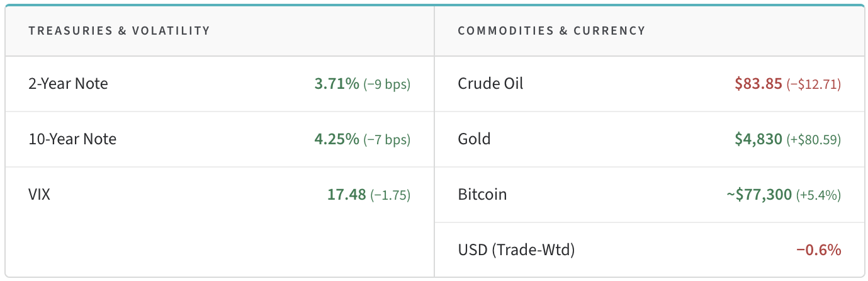Click the −1.75 VIX change
Viewport: 868px width, 281px height.
coord(390,195)
